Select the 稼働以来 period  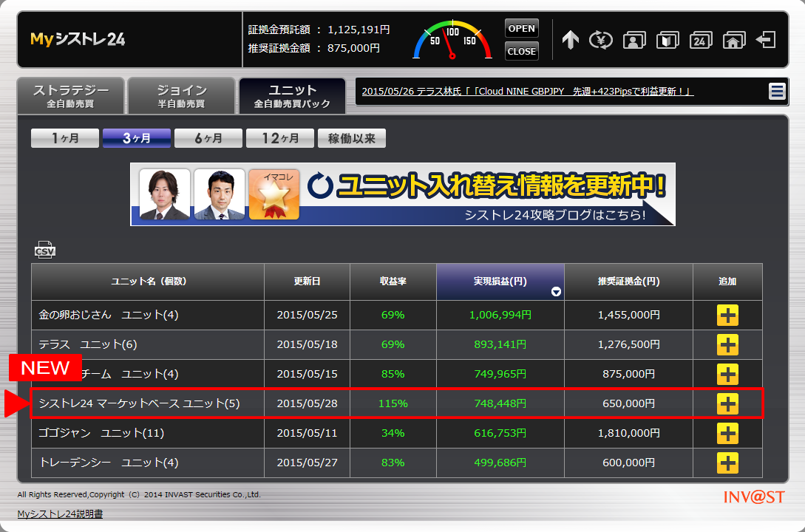point(352,138)
